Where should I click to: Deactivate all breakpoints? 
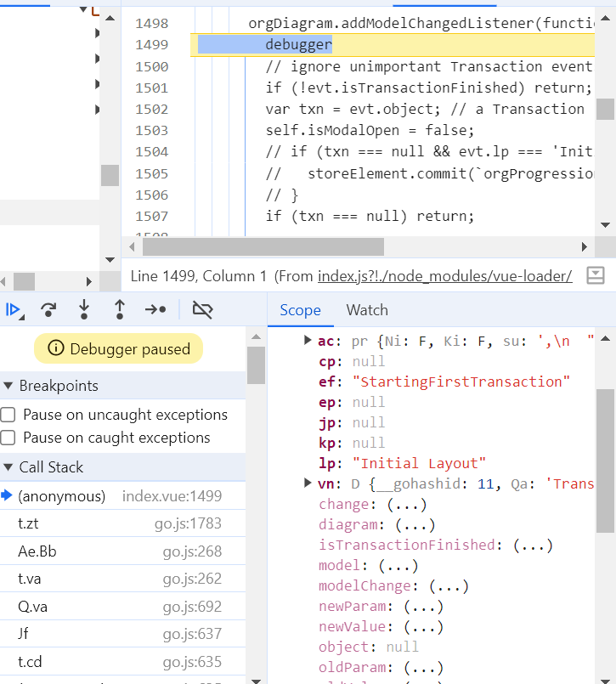coord(202,310)
